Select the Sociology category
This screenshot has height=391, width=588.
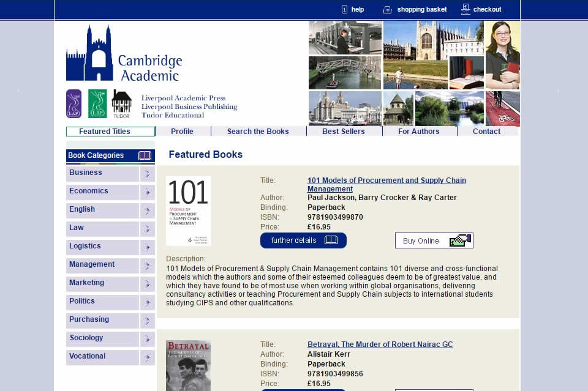102,339
